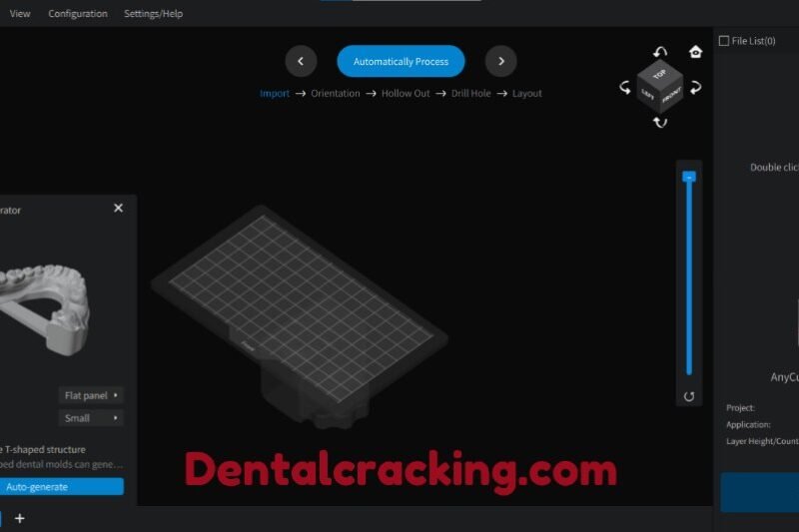
Task: Click the build plate grid in viewport
Action: click(x=301, y=308)
